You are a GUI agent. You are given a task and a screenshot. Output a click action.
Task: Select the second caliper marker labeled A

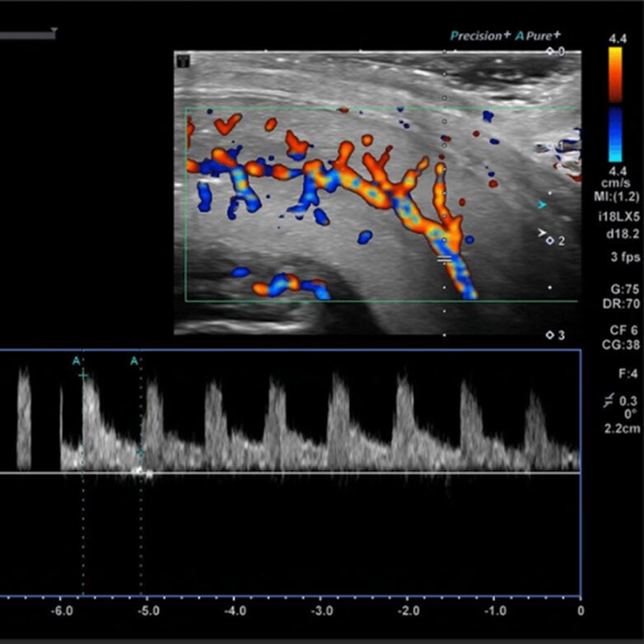(x=134, y=361)
